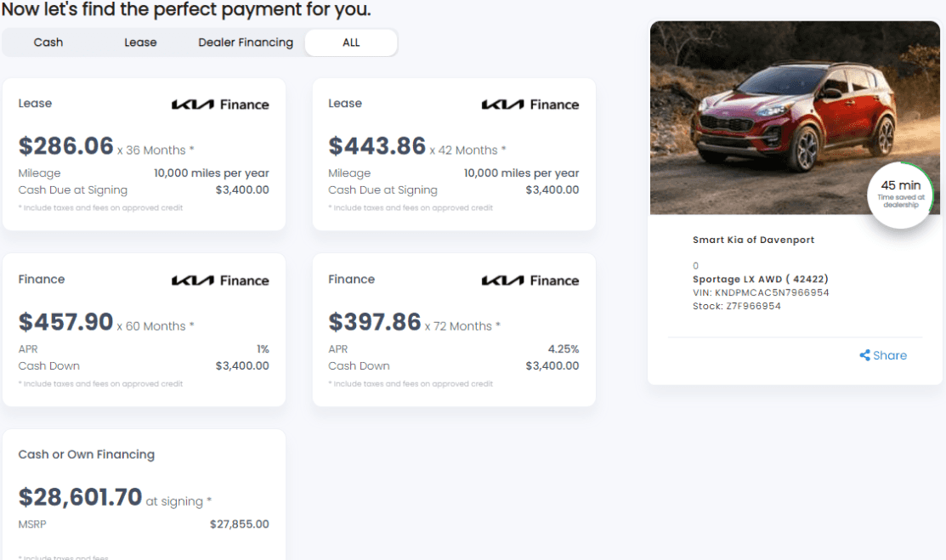Viewport: 946px width, 560px height.
Task: Click the 45 min time saved badge
Action: point(900,194)
